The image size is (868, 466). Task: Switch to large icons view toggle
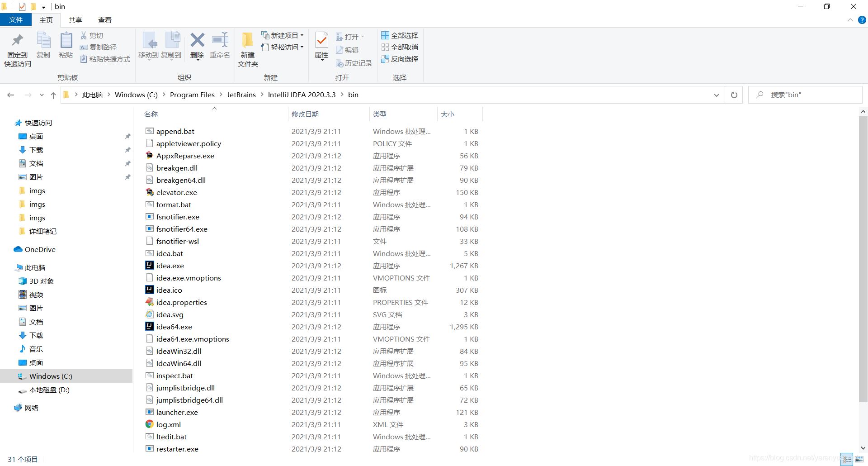859,459
